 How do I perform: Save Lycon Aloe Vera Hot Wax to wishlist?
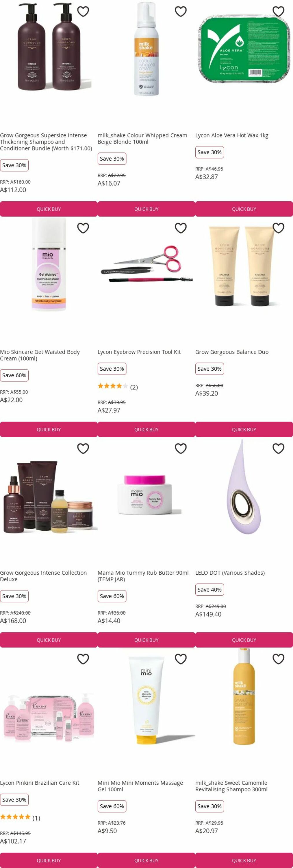click(x=278, y=12)
